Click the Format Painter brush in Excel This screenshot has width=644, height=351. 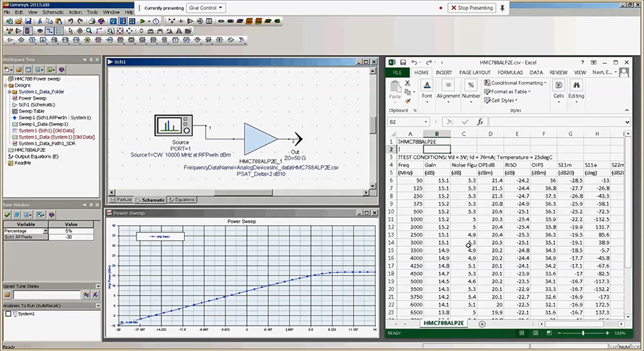coord(407,101)
